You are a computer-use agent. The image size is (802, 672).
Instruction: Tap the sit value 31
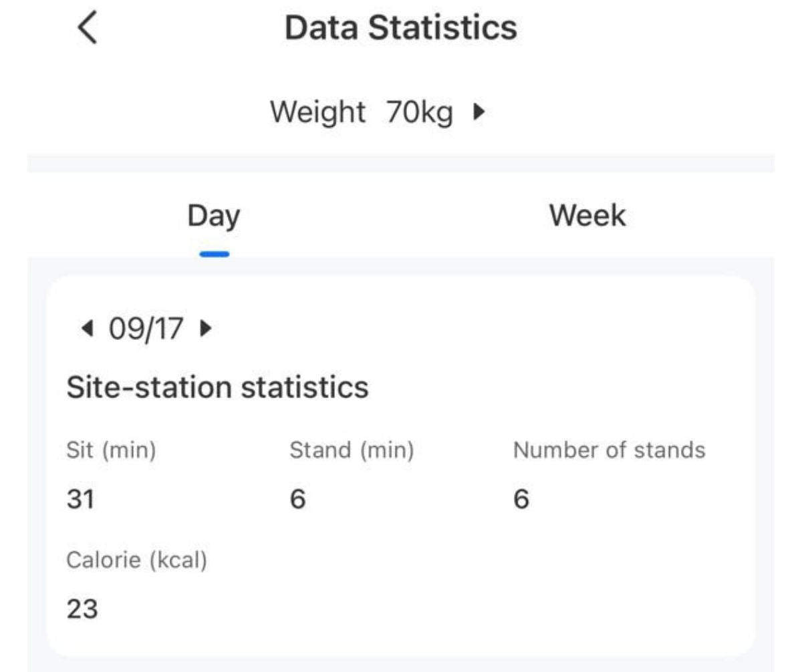[x=80, y=499]
